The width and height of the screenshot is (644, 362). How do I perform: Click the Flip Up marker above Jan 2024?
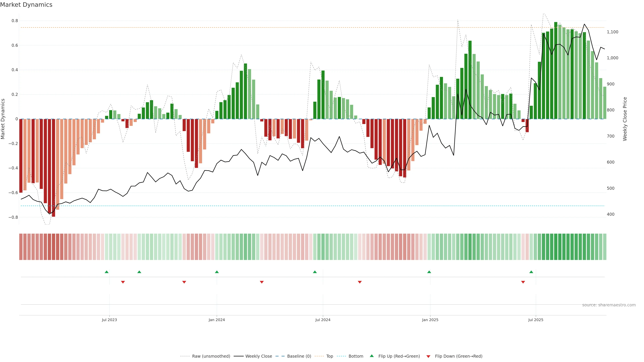coord(217,272)
